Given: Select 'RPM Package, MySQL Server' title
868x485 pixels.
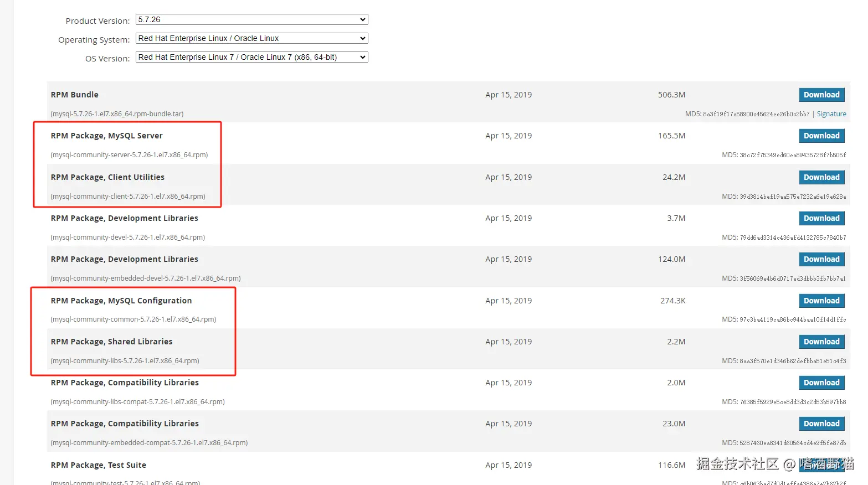Looking at the screenshot, I should tap(107, 136).
